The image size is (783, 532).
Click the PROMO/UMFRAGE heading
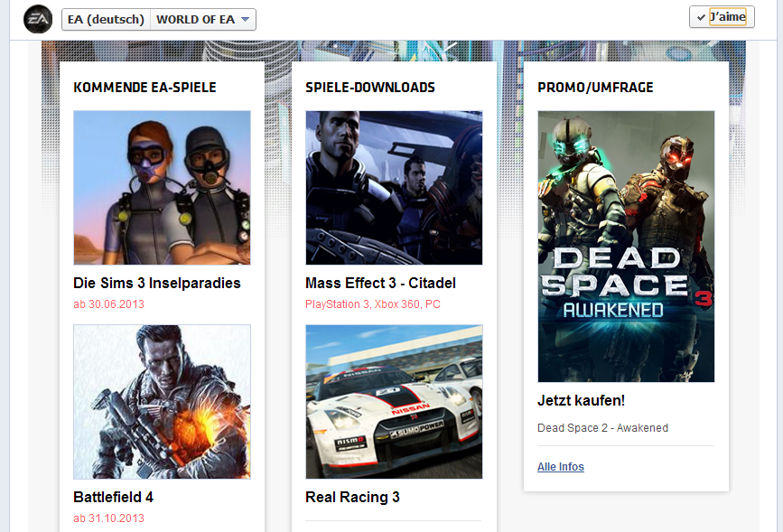coord(595,88)
